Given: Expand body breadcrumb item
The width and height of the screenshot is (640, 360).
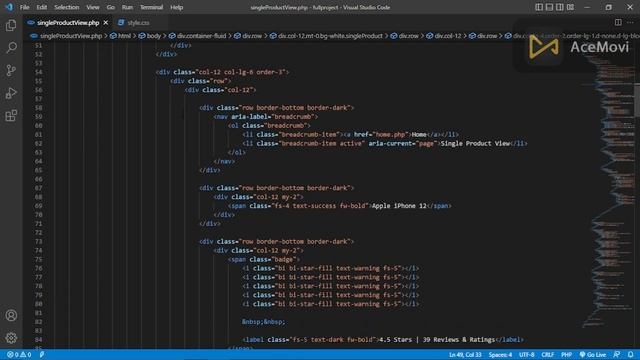Looking at the screenshot, I should pyautogui.click(x=153, y=36).
